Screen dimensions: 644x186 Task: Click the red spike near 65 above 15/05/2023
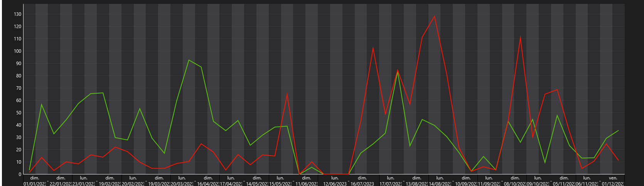(x=287, y=94)
